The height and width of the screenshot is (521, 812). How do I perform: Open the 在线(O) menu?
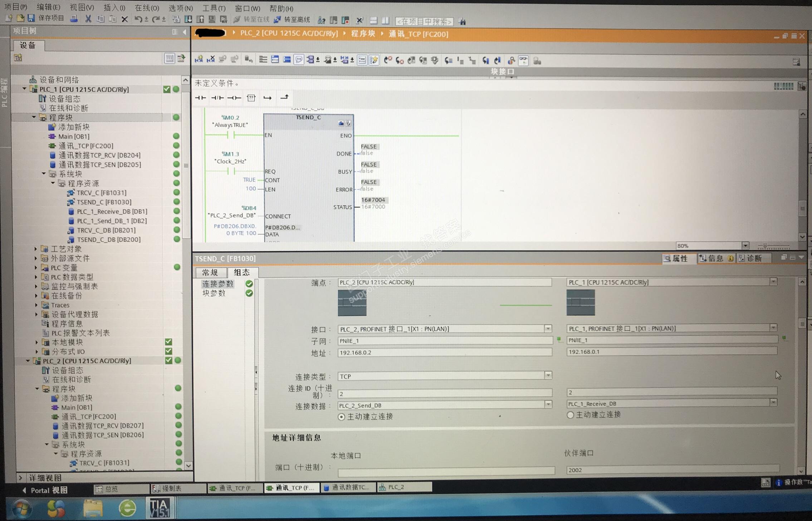coord(147,8)
